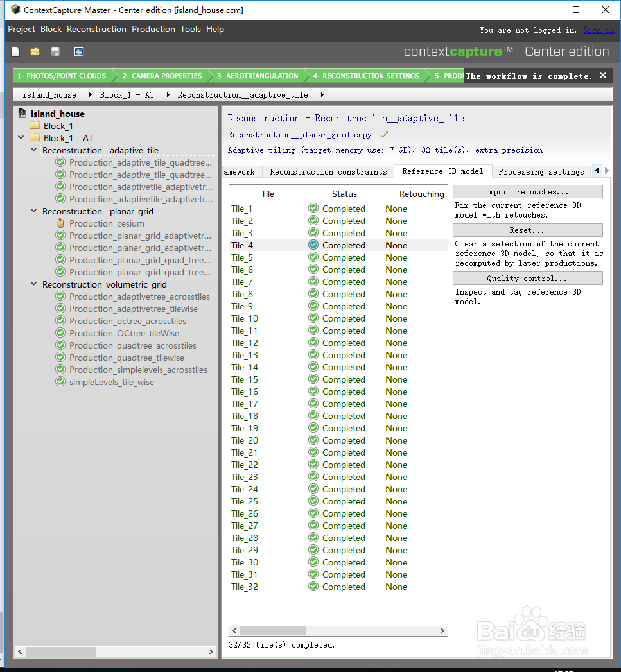Click the Import retouches... button
621x672 pixels.
pos(527,191)
